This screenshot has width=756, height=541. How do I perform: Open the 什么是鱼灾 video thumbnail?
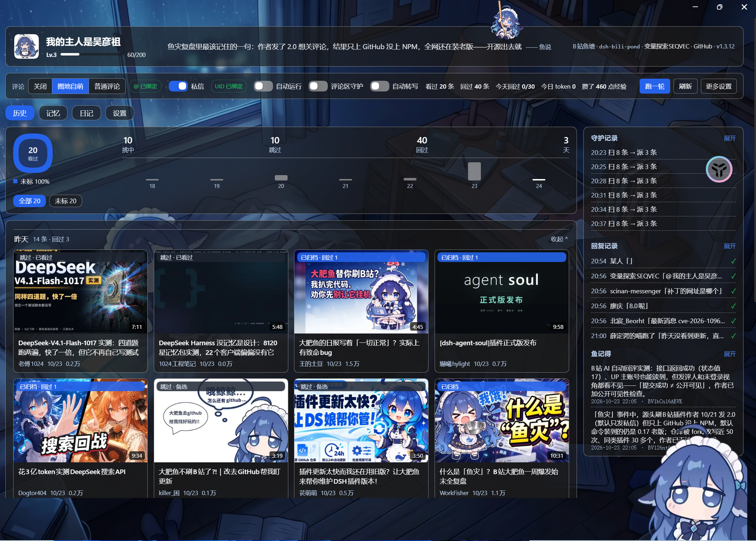(x=502, y=421)
